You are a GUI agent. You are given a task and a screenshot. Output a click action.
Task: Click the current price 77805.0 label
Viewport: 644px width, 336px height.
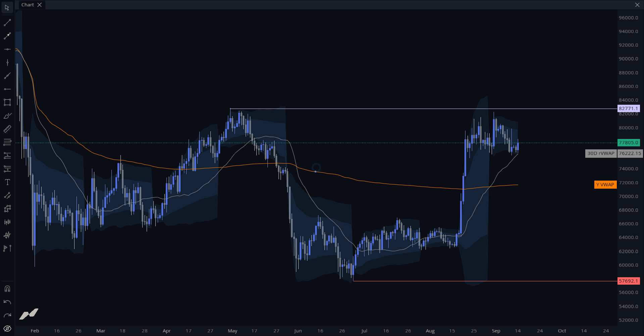pos(629,143)
